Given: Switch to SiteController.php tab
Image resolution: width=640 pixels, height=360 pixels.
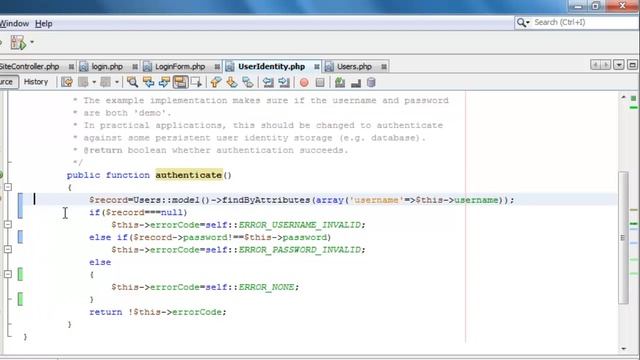Looking at the screenshot, I should pos(30,66).
